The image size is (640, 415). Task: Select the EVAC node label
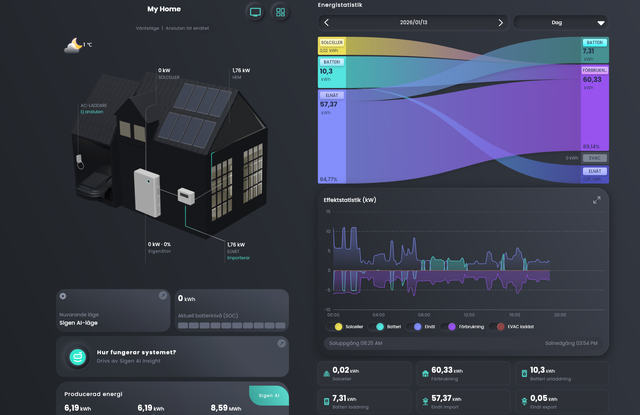[x=595, y=158]
